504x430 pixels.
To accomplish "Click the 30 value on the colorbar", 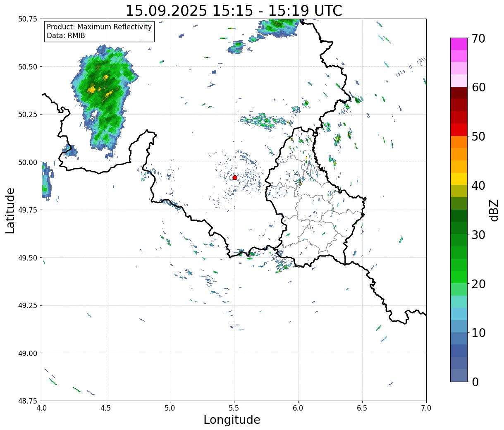I will pyautogui.click(x=478, y=234).
